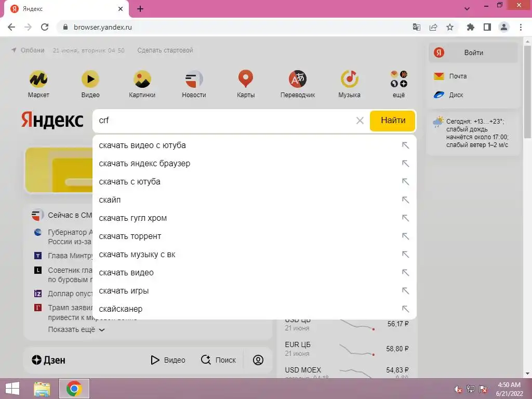Image resolution: width=532 pixels, height=399 pixels.
Task: Open File Explorer from taskbar
Action: (x=42, y=389)
